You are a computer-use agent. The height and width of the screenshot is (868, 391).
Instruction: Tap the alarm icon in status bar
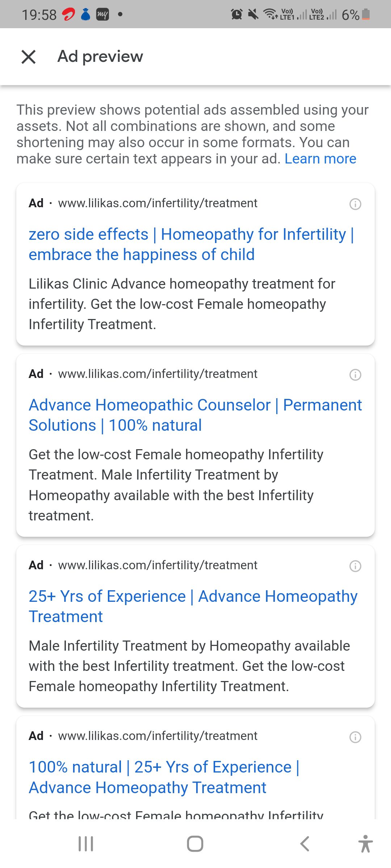coord(237,14)
